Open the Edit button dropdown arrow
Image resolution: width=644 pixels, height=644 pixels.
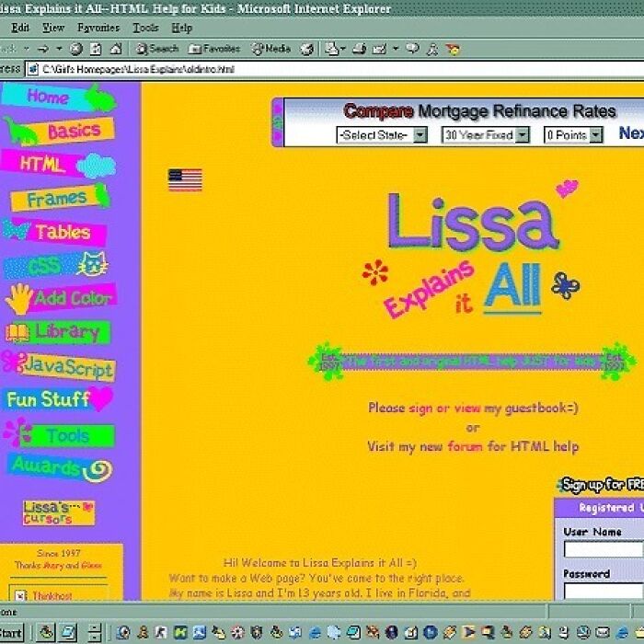pos(396,49)
